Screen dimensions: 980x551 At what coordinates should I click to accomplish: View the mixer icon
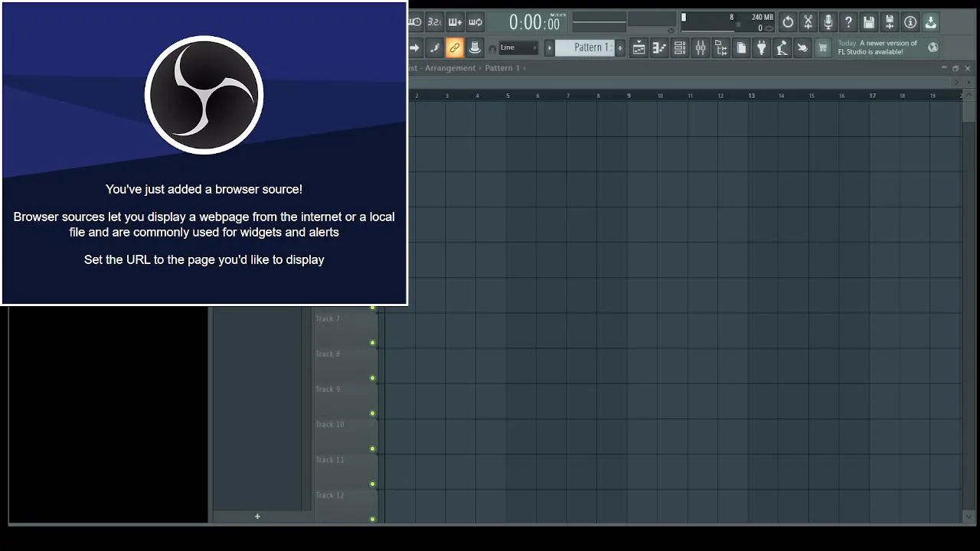[701, 47]
